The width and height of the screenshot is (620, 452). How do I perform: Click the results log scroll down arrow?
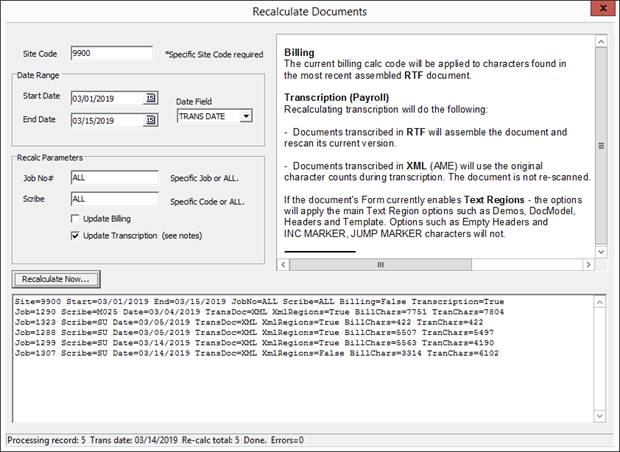(x=600, y=416)
